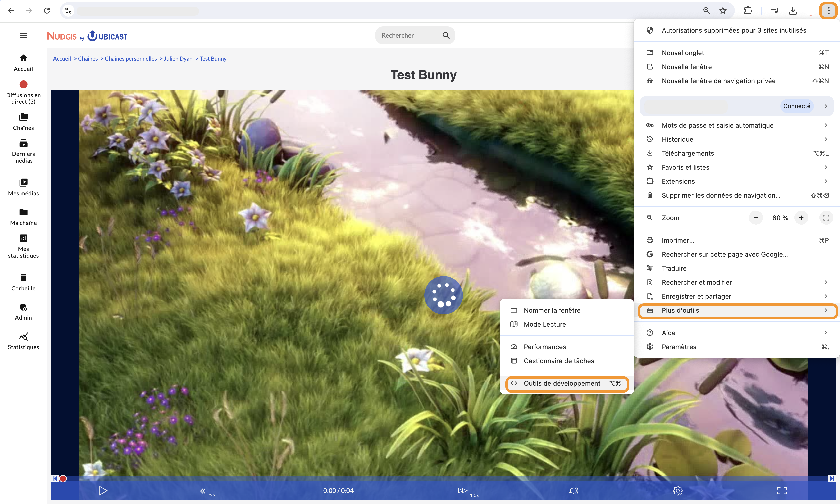The image size is (840, 504).
Task: Play the video
Action: pos(103,491)
